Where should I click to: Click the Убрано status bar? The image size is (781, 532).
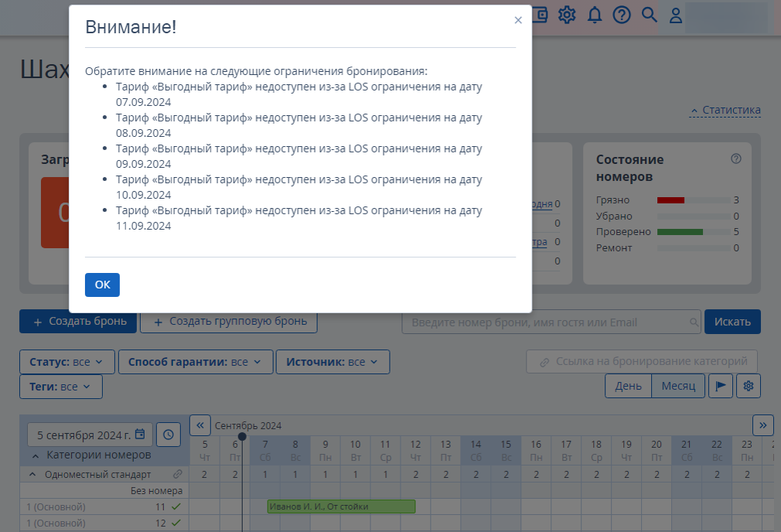point(694,217)
